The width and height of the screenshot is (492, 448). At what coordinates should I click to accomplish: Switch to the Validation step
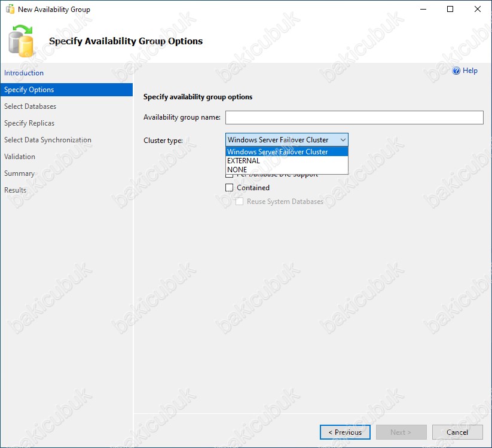point(20,157)
